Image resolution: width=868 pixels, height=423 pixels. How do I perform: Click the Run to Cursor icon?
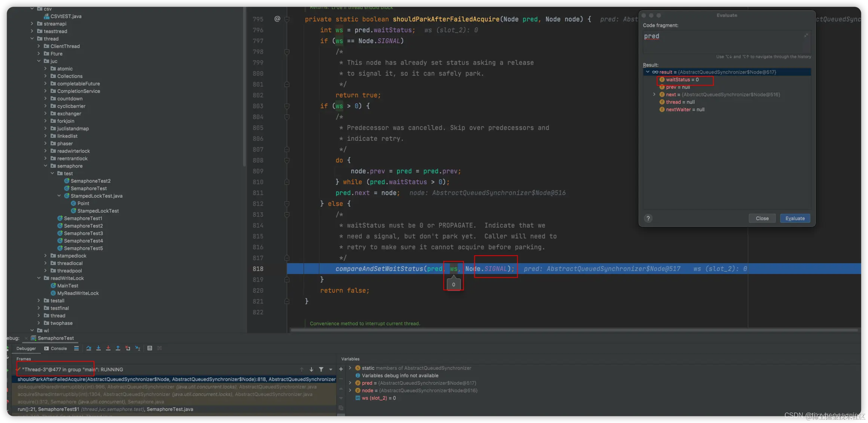tap(138, 348)
